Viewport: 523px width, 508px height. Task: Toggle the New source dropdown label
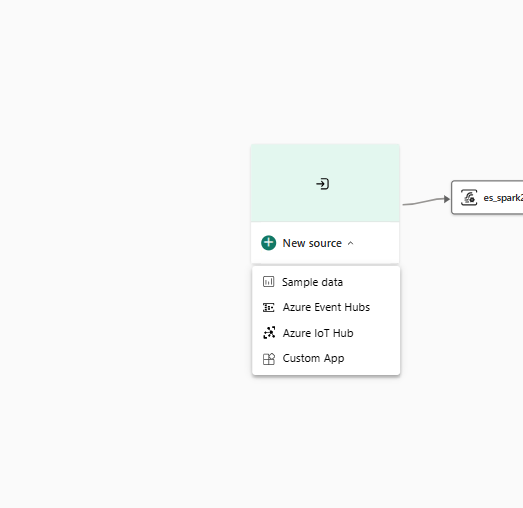click(x=312, y=243)
